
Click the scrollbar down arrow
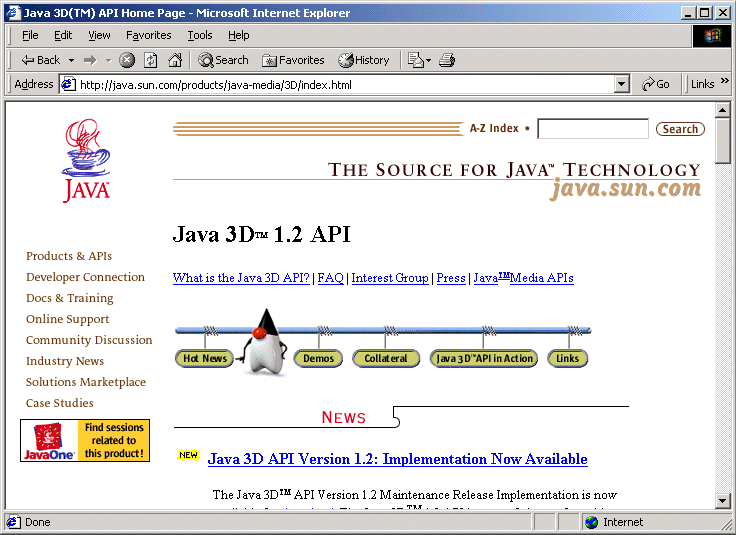[723, 501]
